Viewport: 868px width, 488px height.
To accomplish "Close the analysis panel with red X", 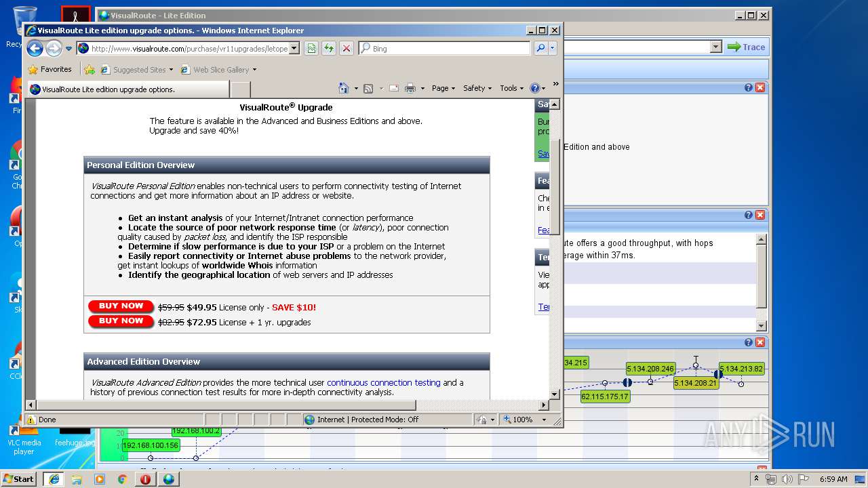I will click(760, 215).
